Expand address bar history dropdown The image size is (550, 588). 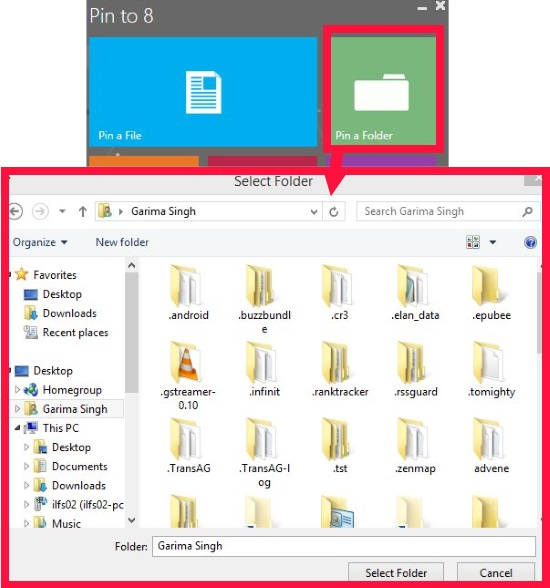tap(314, 212)
